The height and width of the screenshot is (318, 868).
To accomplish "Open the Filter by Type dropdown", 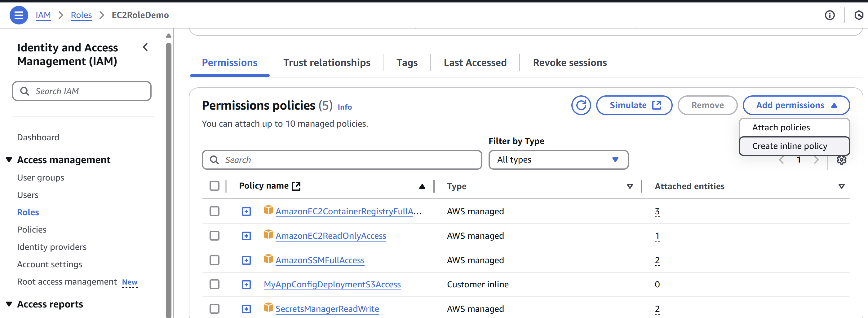I will [558, 160].
